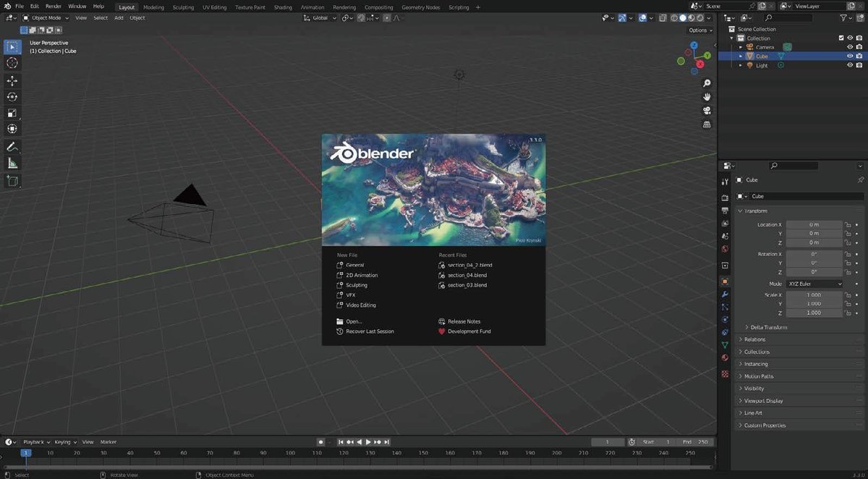Select the Scale tool
Screen dimensions: 868x479
pyautogui.click(x=12, y=112)
